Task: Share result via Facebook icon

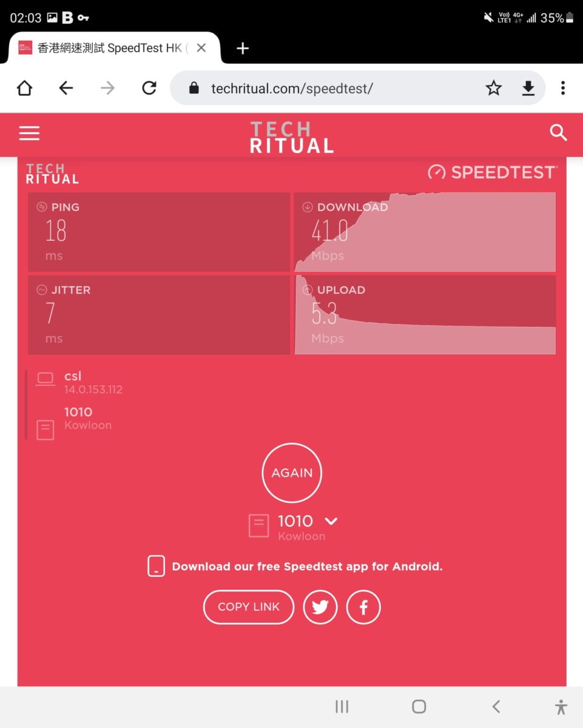Action: pyautogui.click(x=363, y=607)
